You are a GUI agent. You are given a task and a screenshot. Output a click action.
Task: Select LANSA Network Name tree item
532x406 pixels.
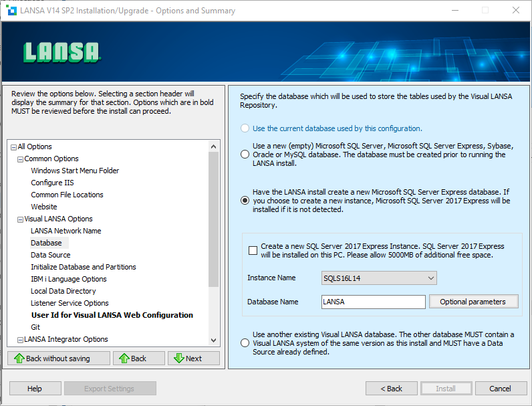click(65, 231)
